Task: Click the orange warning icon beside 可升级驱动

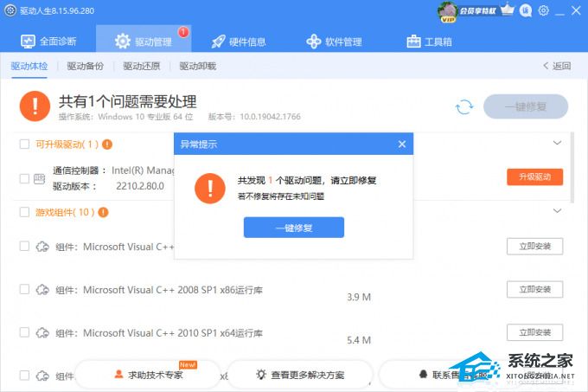Action: pyautogui.click(x=107, y=144)
